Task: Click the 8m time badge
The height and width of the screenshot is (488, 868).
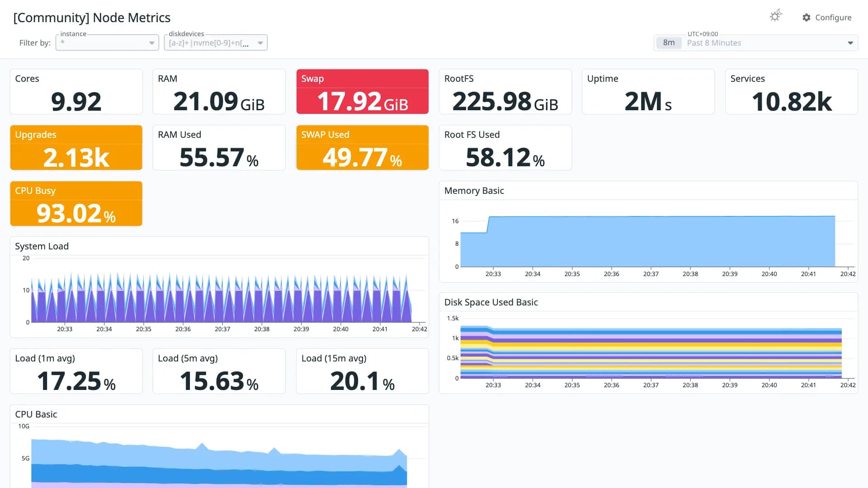Action: pyautogui.click(x=669, y=42)
